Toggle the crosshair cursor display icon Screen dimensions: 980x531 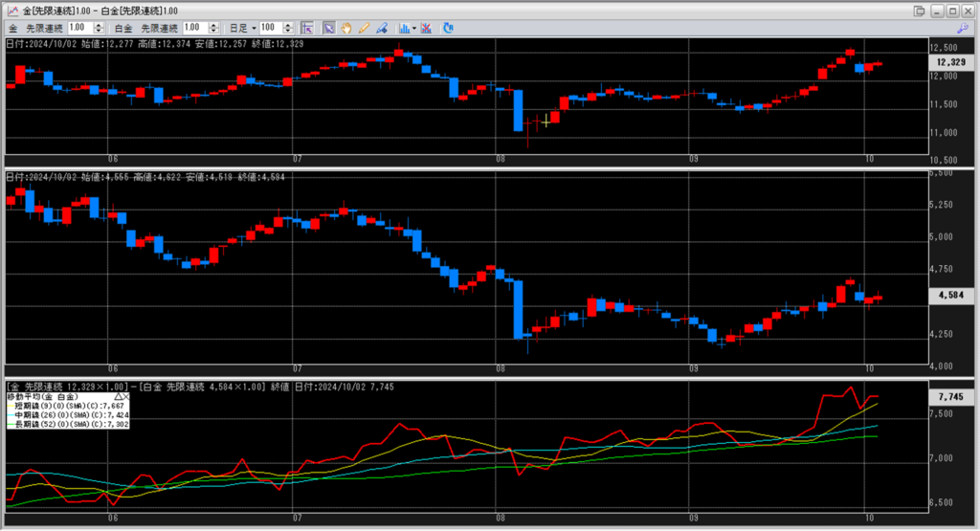(x=306, y=28)
